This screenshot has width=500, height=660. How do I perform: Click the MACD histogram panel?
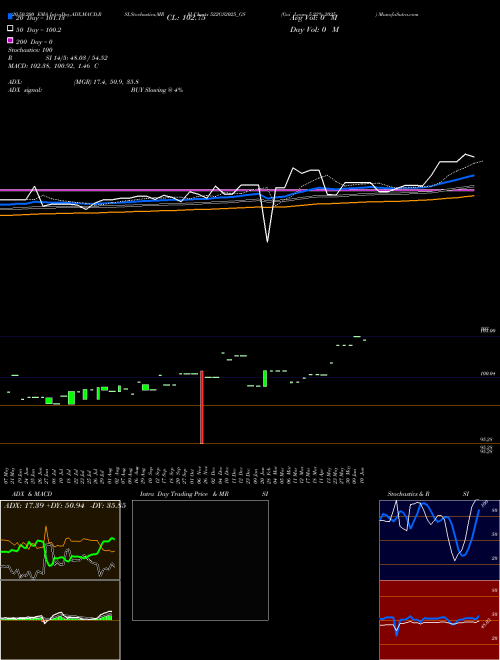click(60, 620)
